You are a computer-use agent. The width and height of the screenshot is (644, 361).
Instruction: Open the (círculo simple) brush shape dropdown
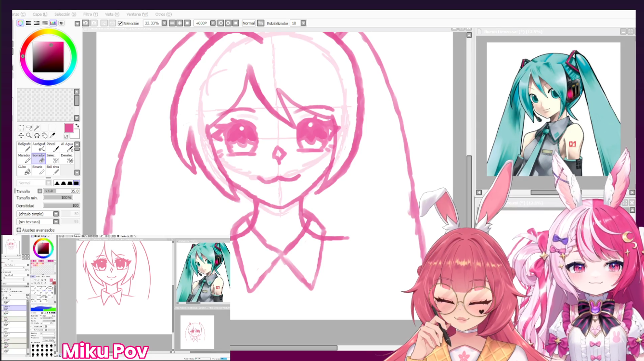click(56, 214)
